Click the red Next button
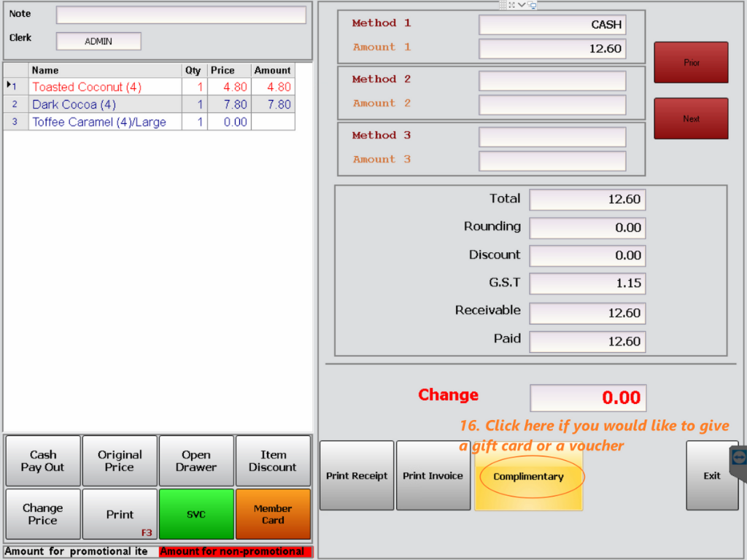Screen dimensions: 747x560 click(x=690, y=118)
